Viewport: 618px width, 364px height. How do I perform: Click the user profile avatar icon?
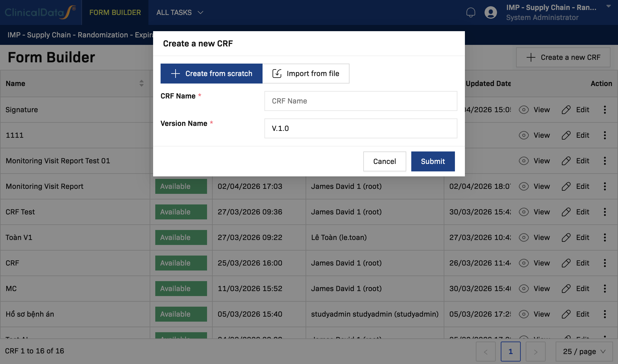[490, 12]
